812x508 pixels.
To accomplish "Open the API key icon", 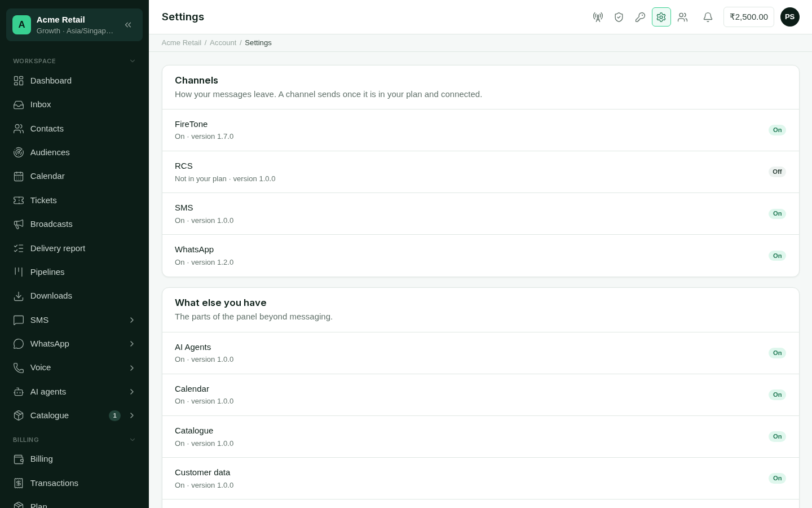I will [x=640, y=17].
